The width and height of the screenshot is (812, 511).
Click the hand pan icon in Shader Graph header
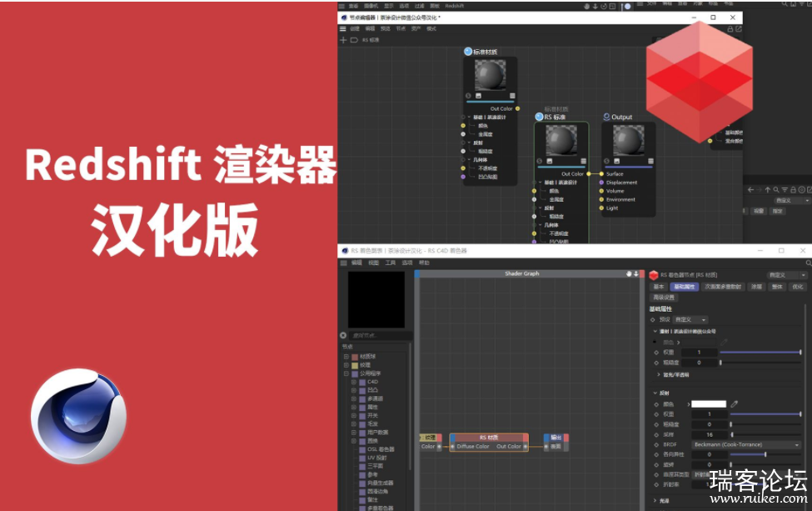630,273
